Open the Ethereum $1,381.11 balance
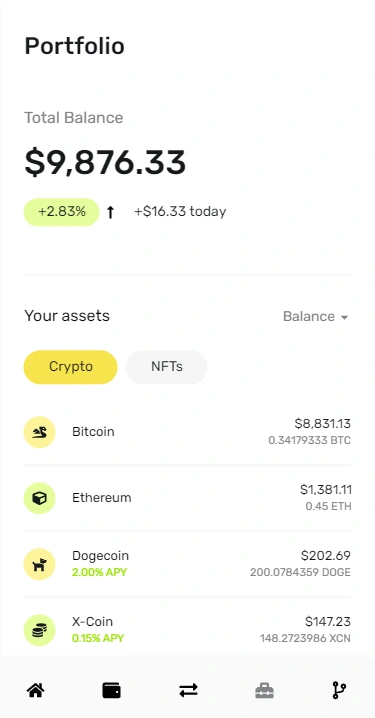The height and width of the screenshot is (718, 375). [x=326, y=490]
